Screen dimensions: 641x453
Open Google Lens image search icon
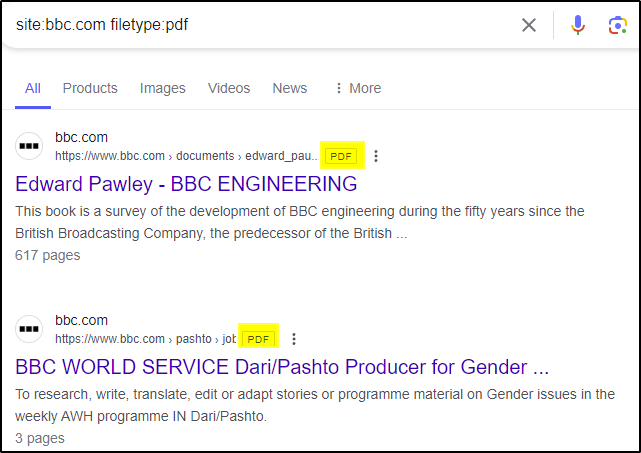coord(617,25)
